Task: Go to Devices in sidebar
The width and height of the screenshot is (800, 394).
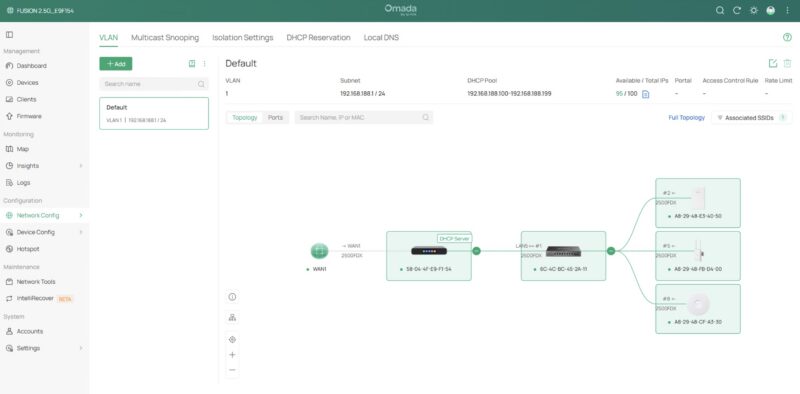Action: tap(27, 83)
